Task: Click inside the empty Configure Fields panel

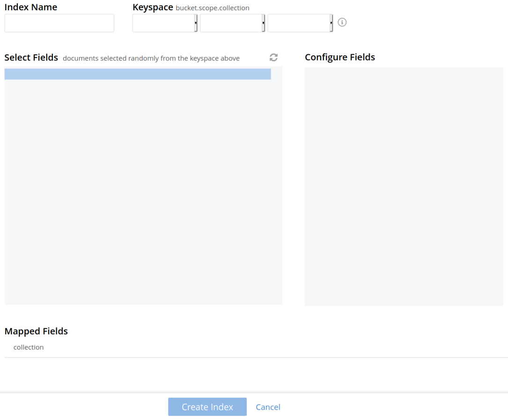Action: click(404, 186)
